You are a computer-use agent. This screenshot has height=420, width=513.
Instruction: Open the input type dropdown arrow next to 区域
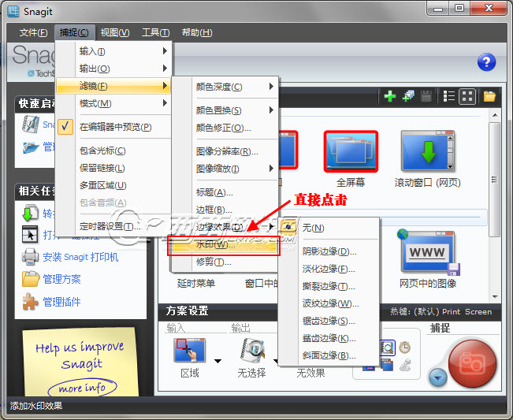[217, 361]
